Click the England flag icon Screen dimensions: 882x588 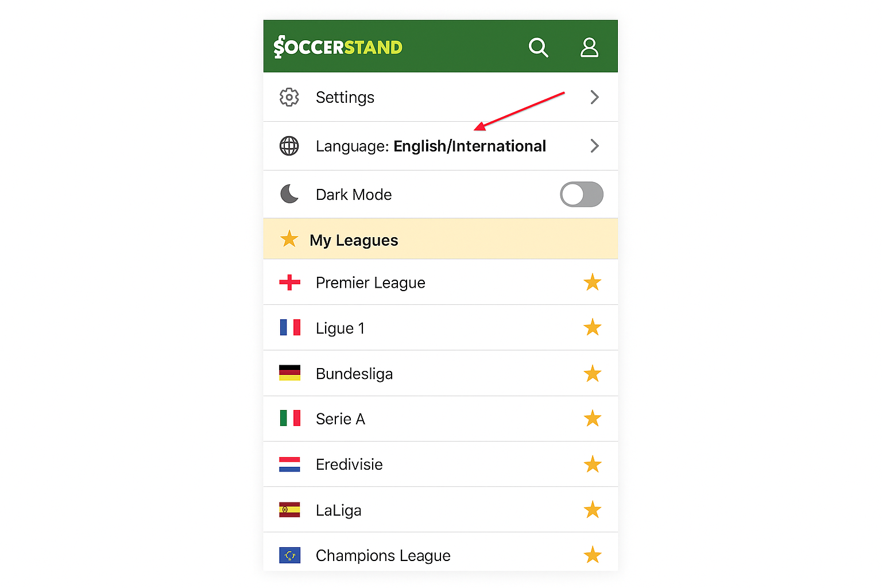click(289, 283)
